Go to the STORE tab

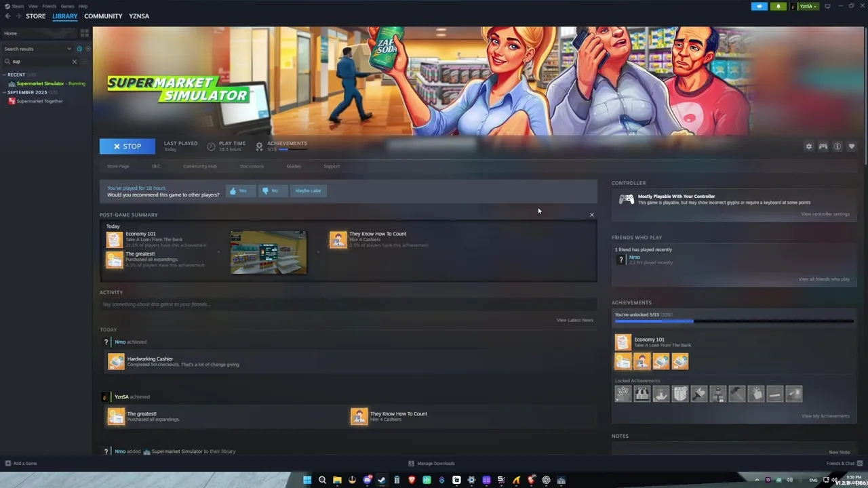pyautogui.click(x=35, y=16)
